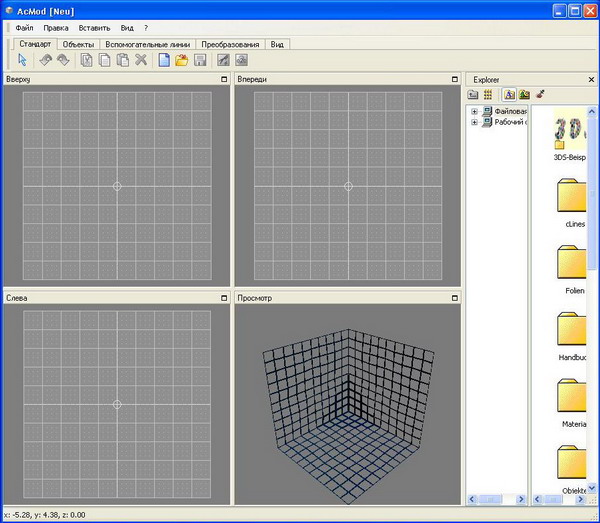Open the Правка menu

[56, 28]
